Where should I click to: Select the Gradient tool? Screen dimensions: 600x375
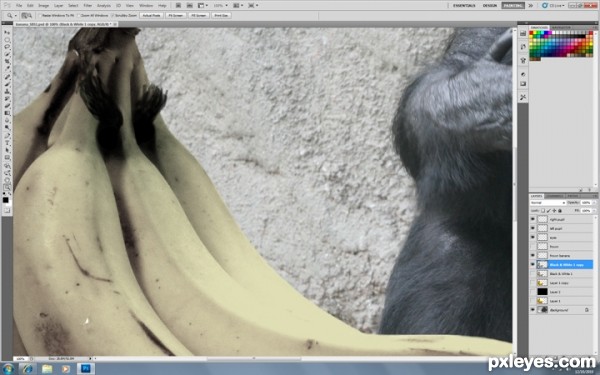tap(7, 114)
